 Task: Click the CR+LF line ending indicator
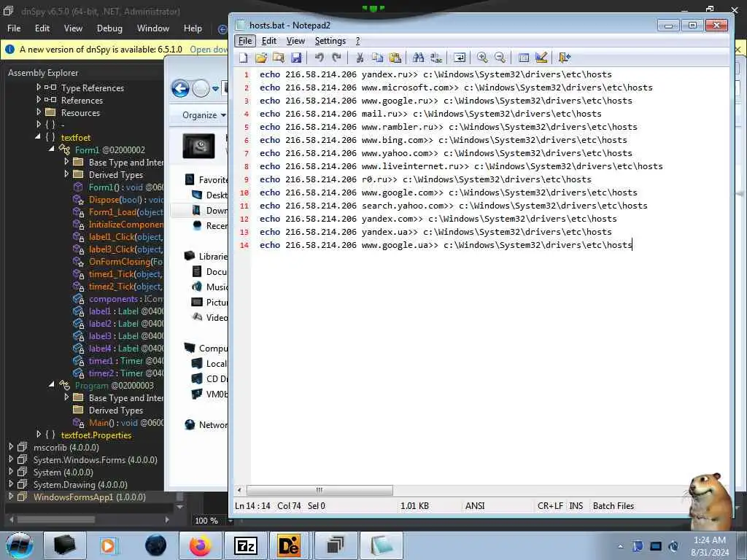coord(550,506)
